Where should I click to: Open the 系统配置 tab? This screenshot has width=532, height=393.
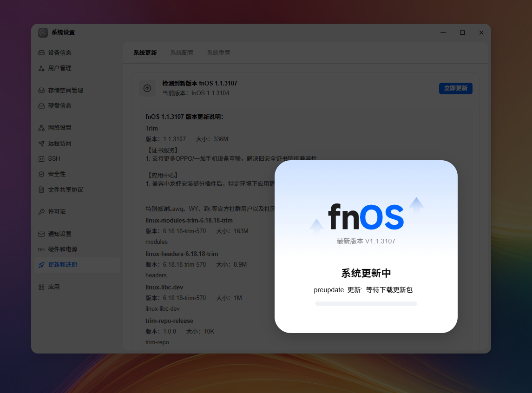pos(182,53)
